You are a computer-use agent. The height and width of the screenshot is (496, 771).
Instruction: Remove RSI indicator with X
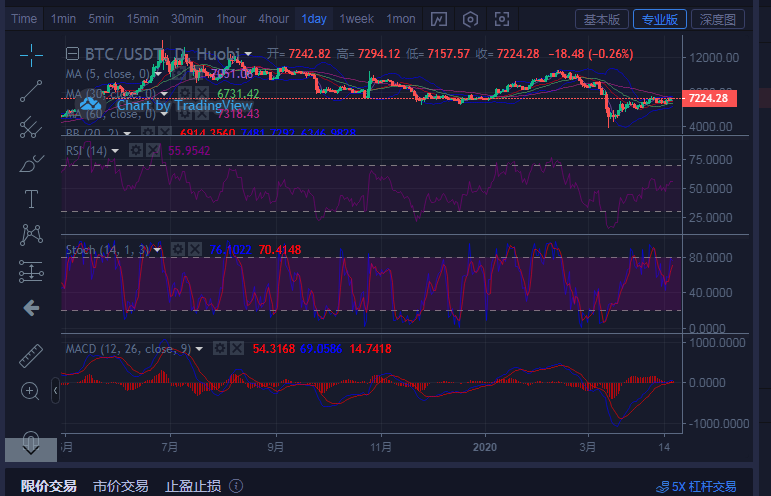coord(153,150)
